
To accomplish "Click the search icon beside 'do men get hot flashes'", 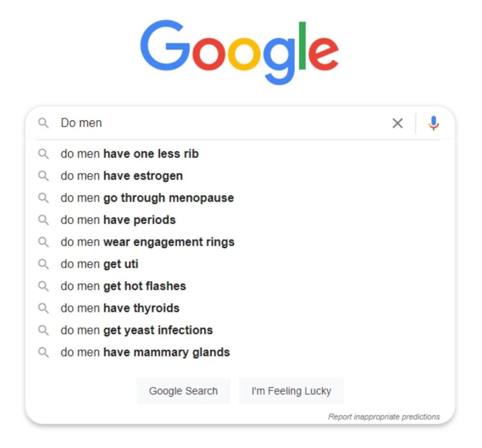I will point(43,286).
